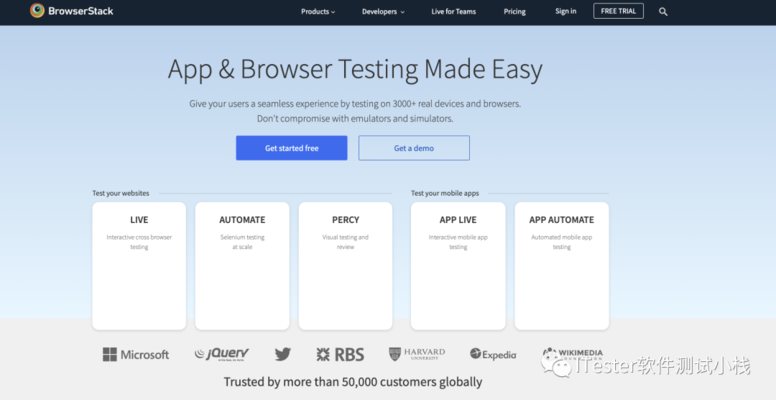Expand the Developers dropdown menu
Viewport: 776px width, 400px height.
(383, 12)
